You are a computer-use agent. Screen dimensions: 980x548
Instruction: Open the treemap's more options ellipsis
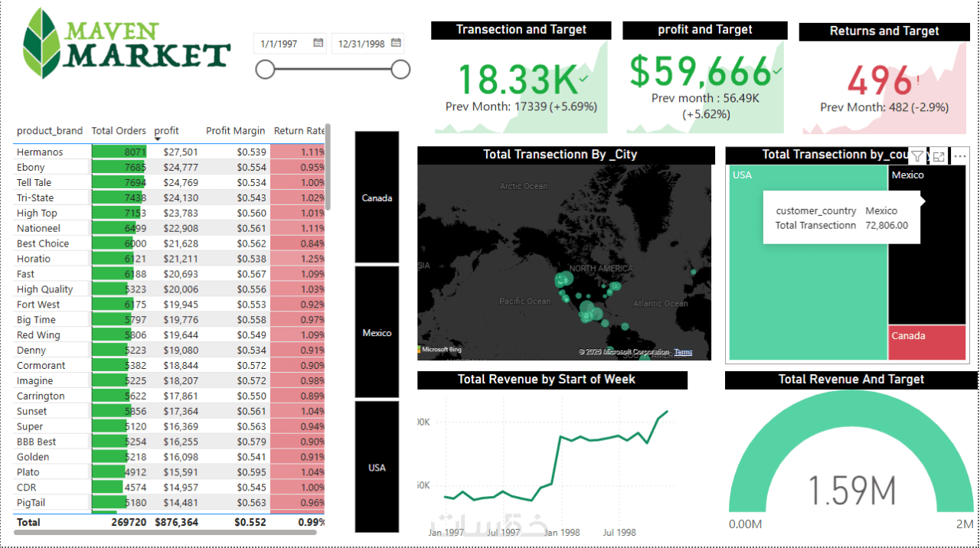point(959,156)
